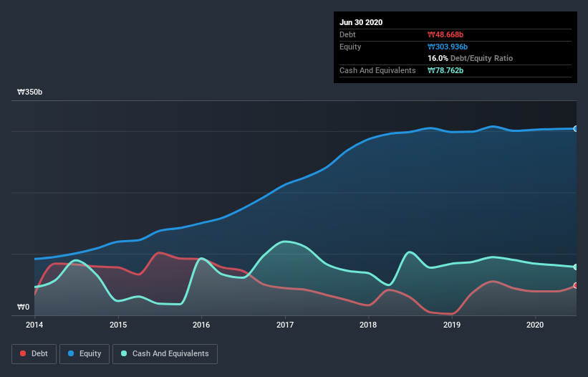Screen dimensions: 588x377
Task: Click Cash And Equivalents label in tooltip
Action: tap(377, 70)
